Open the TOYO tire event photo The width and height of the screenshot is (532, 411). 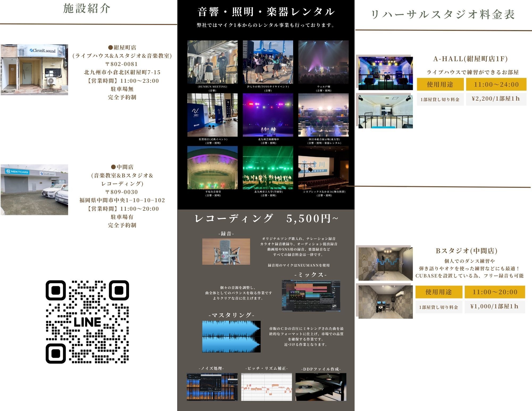268,62
